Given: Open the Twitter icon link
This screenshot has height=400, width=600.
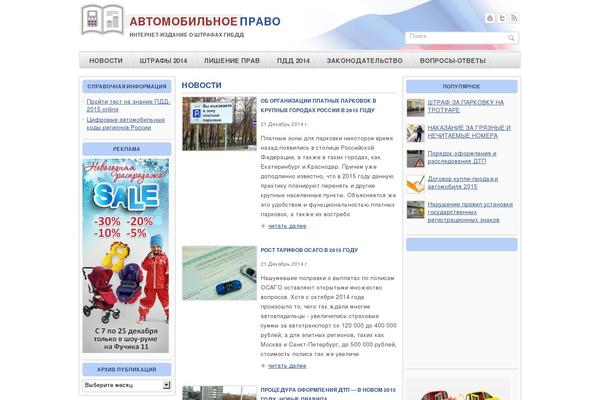Looking at the screenshot, I should pyautogui.click(x=502, y=18).
